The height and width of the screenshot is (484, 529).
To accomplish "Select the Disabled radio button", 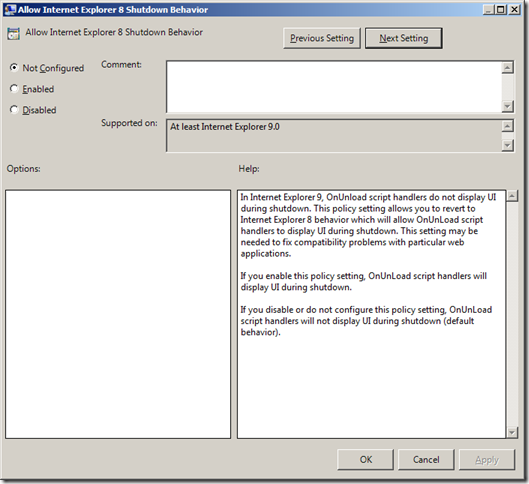I will pyautogui.click(x=14, y=110).
